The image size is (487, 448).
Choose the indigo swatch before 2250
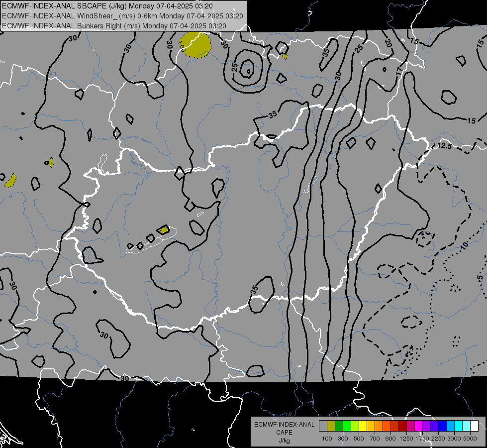pos(434,426)
